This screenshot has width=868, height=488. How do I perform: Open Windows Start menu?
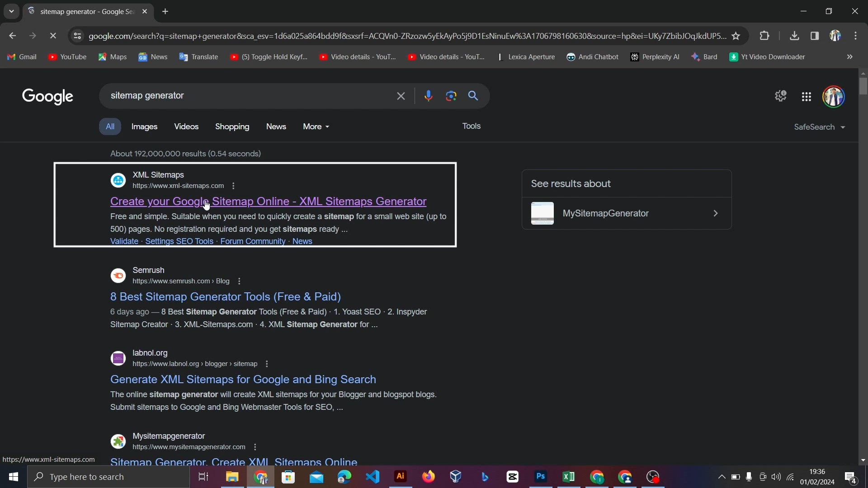14,477
